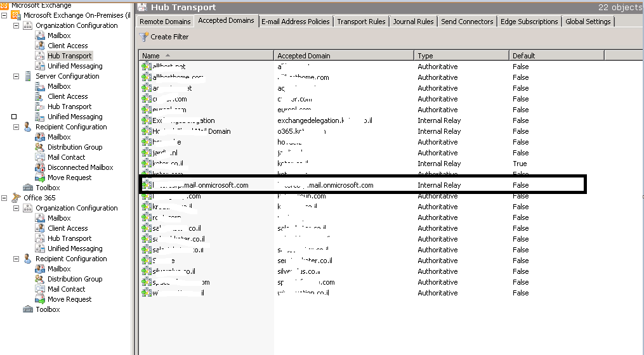
Task: Click Microsoft Exchange On-Premises node icon
Action: point(16,15)
